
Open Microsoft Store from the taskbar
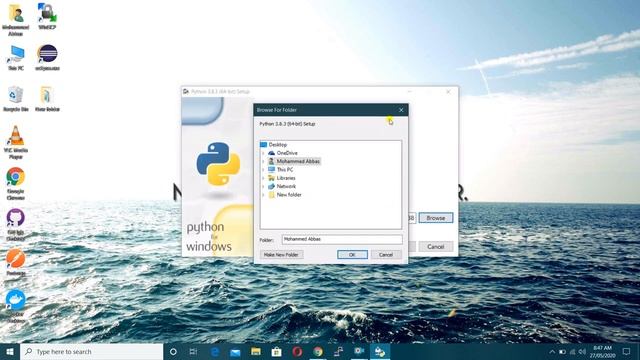(276, 351)
